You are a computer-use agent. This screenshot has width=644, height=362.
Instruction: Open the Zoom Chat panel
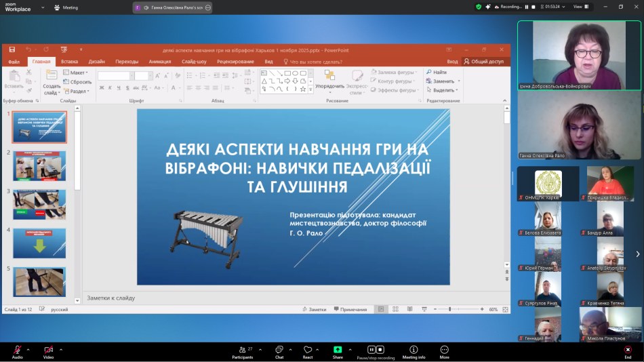point(279,350)
